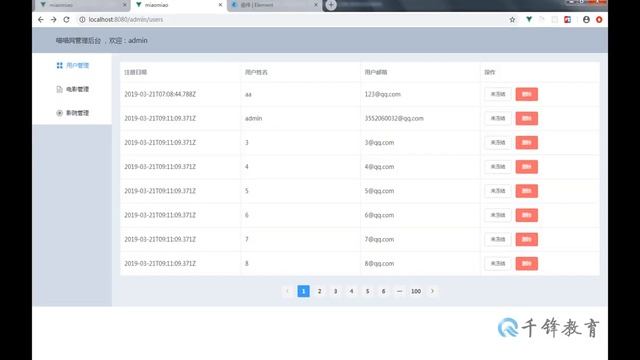Click the freeze button for 7@qq.com
This screenshot has height=360, width=640.
click(x=498, y=239)
